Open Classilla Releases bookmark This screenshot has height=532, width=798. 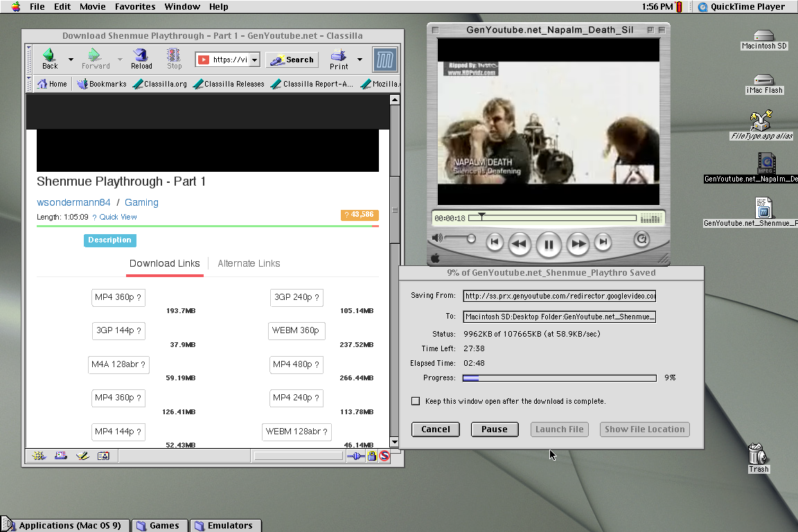click(x=229, y=84)
